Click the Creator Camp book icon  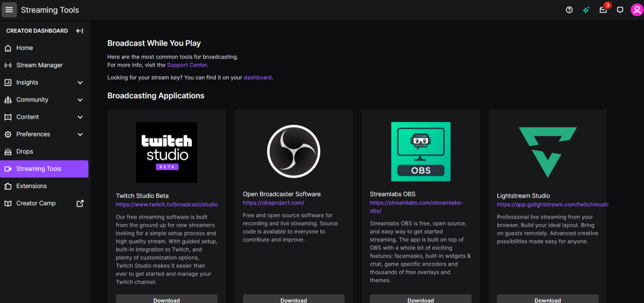8,203
